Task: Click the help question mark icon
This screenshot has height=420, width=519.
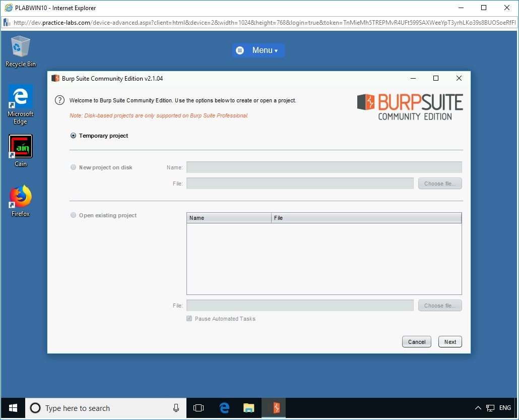Action: coord(59,100)
